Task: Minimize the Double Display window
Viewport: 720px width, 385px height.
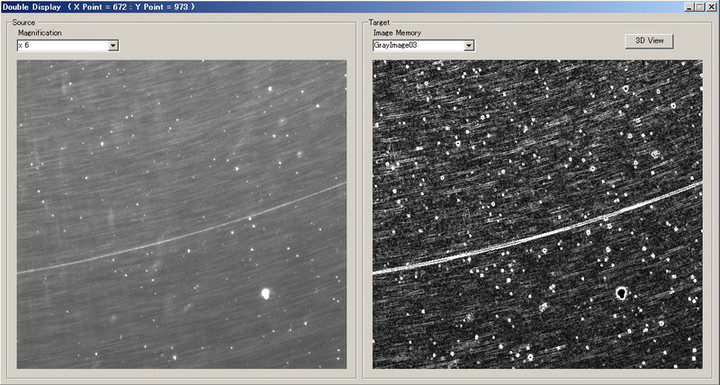Action: 689,7
